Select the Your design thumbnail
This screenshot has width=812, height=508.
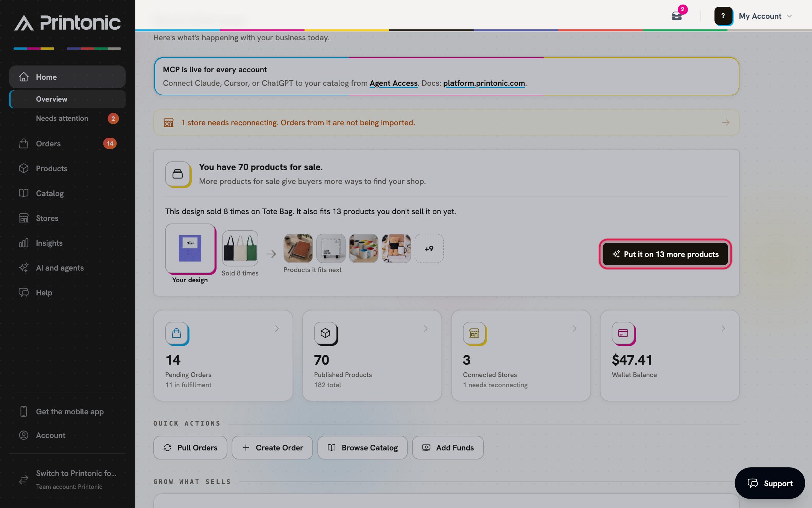(x=190, y=249)
